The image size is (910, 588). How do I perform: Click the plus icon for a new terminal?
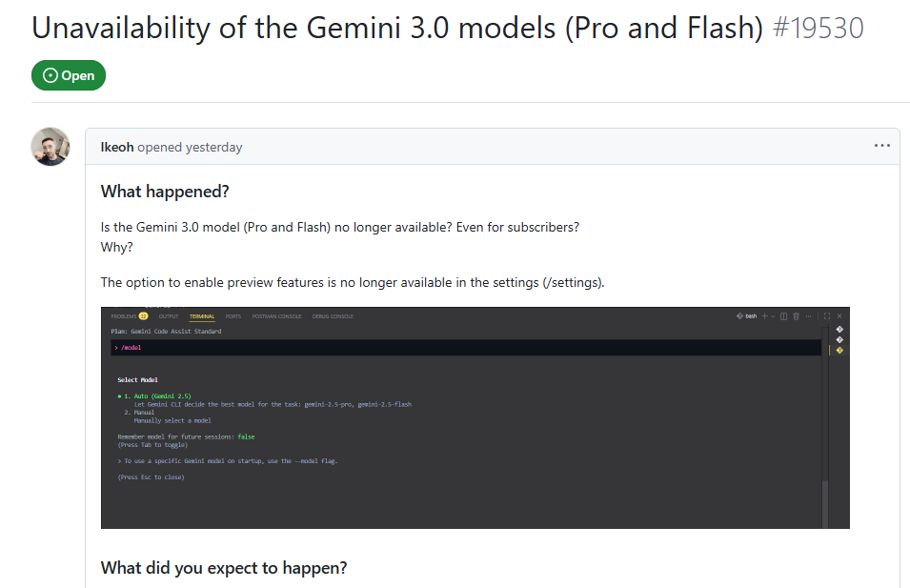coord(763,316)
